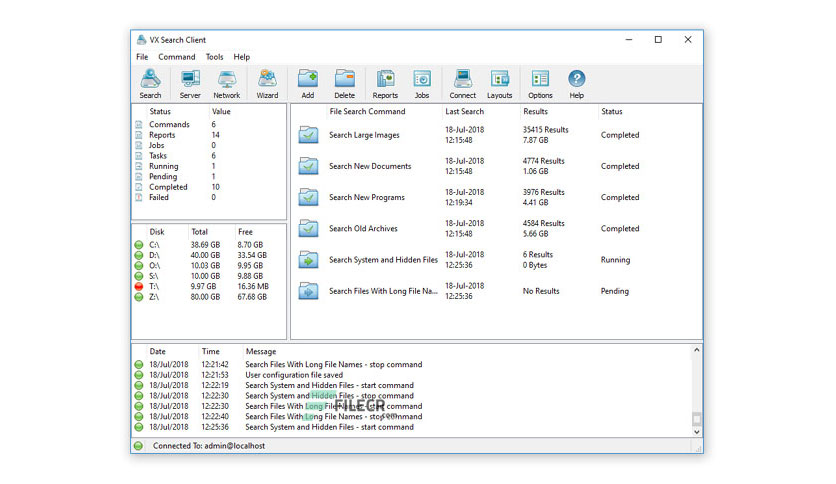Click the Running status of System and Hidden Files

(615, 260)
